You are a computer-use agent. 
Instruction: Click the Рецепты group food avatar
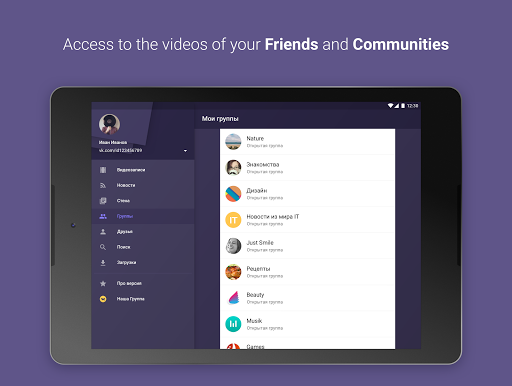(233, 272)
